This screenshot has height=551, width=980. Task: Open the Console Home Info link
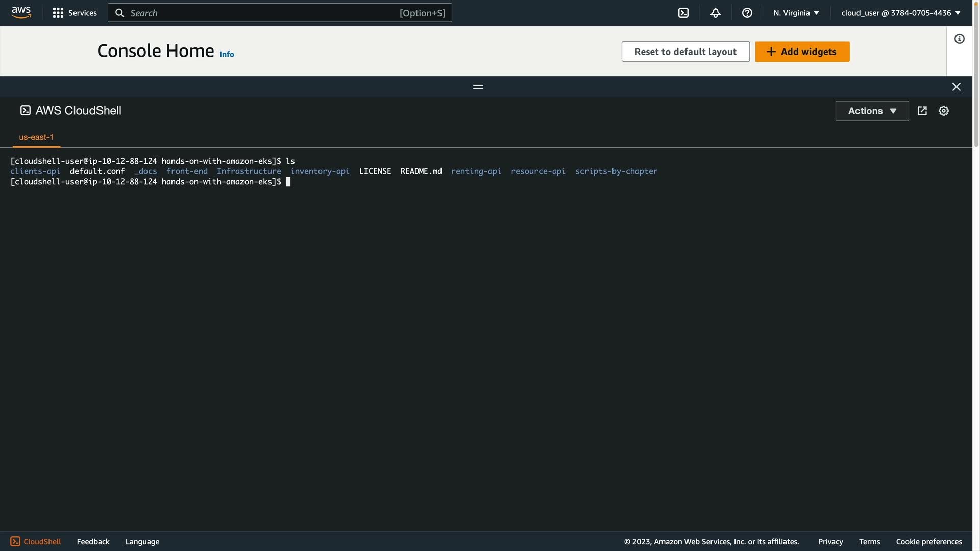pyautogui.click(x=227, y=54)
